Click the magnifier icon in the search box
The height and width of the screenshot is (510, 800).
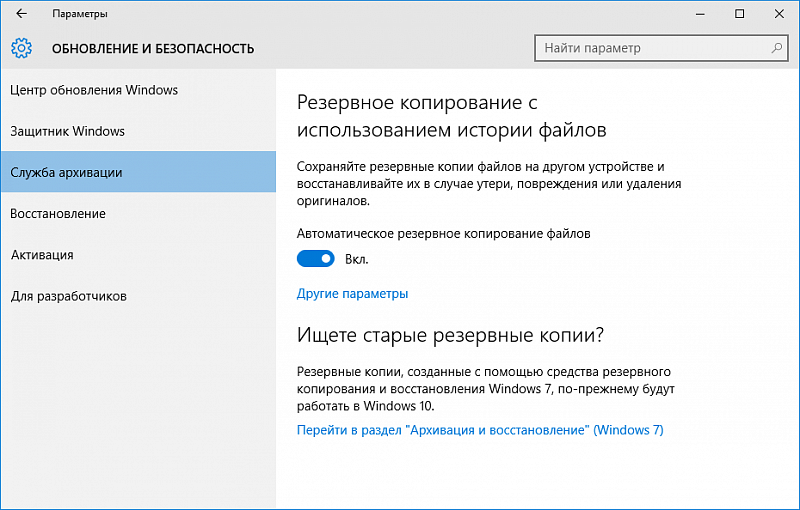point(777,48)
